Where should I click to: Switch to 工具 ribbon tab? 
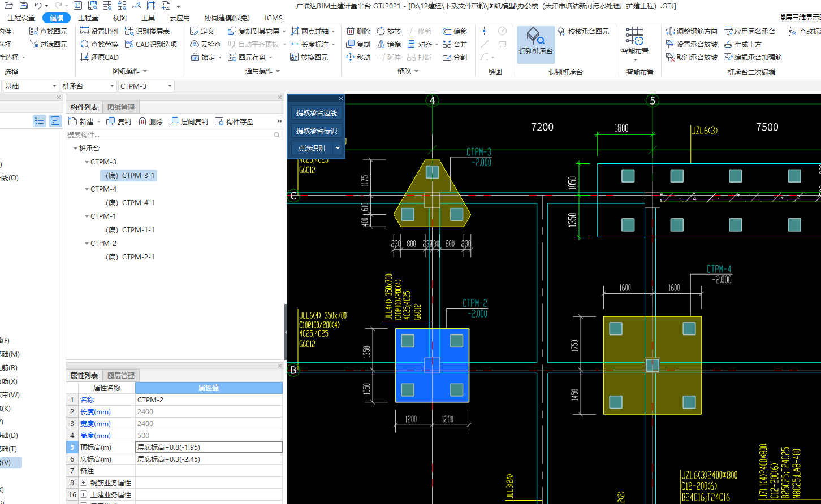pyautogui.click(x=148, y=18)
